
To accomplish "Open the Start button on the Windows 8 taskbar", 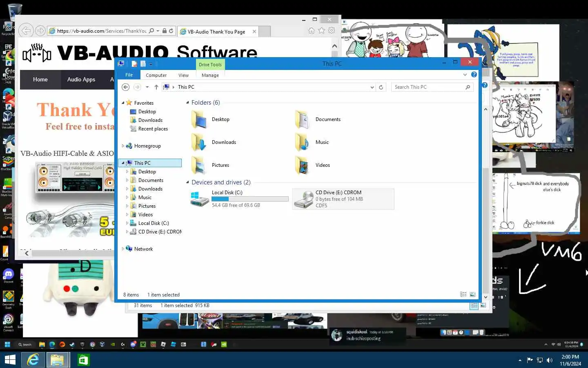I will tap(10, 360).
